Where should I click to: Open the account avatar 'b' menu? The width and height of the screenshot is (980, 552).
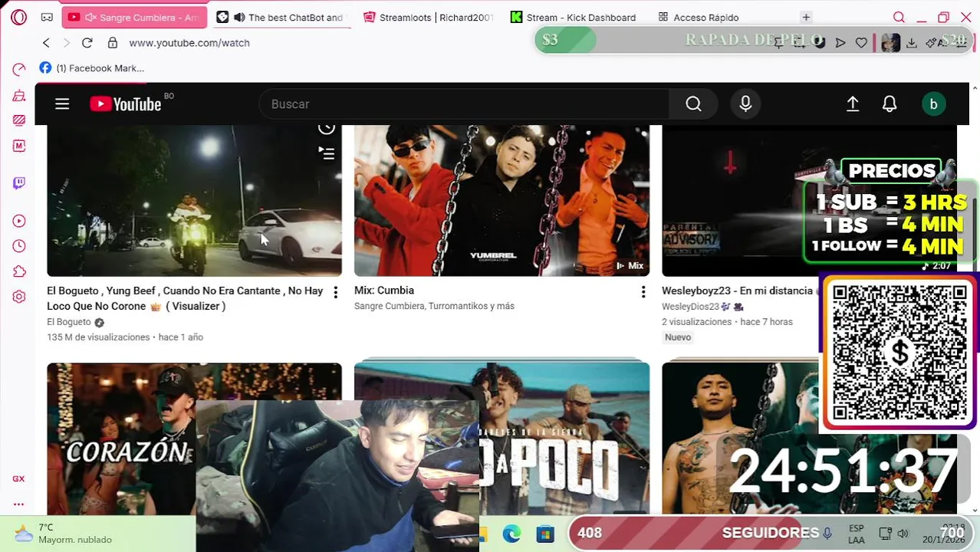tap(933, 104)
